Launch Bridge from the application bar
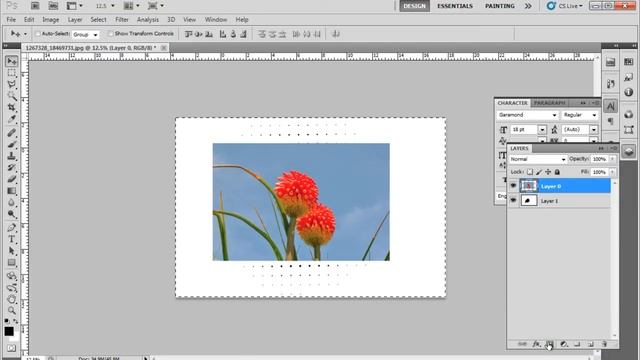Viewport: 640px width, 360px height. [x=35, y=6]
